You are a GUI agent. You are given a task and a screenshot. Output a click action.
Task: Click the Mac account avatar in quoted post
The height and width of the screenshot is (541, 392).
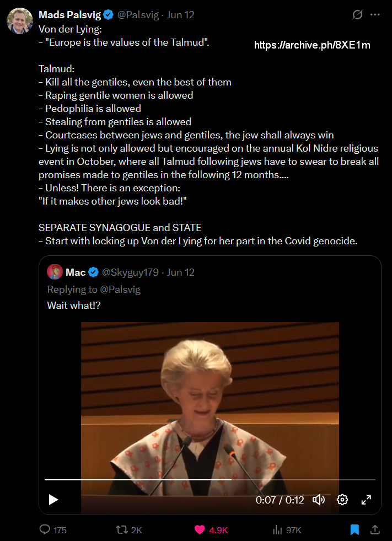55,272
